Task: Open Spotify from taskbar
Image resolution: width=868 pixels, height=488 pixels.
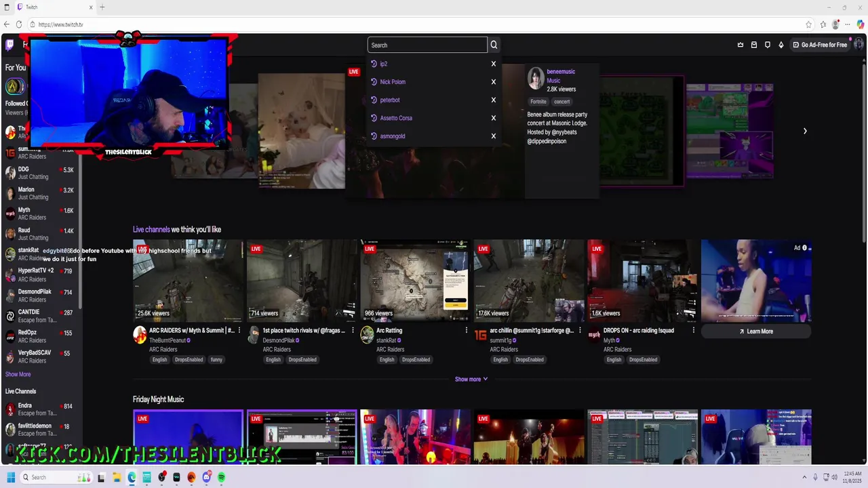Action: pos(221,477)
